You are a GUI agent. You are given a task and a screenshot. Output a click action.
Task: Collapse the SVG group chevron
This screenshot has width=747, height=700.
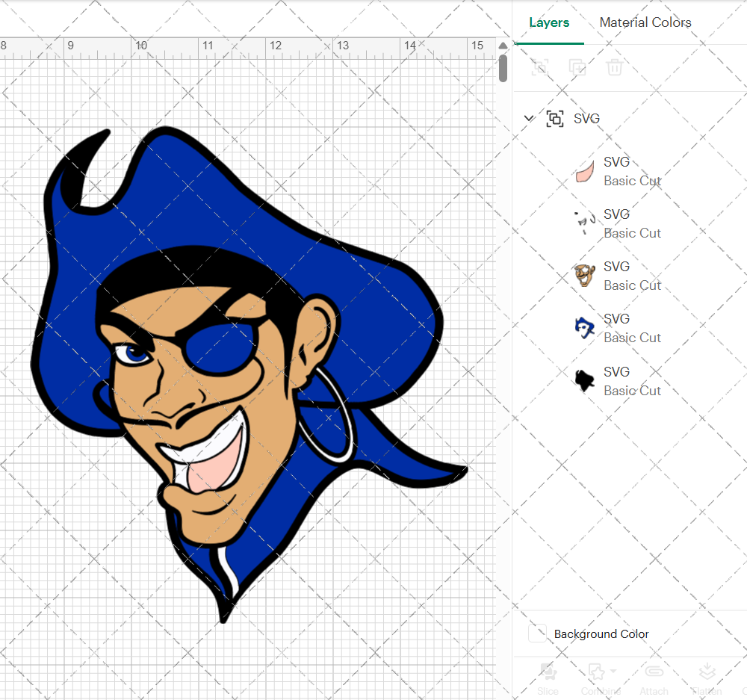529,118
